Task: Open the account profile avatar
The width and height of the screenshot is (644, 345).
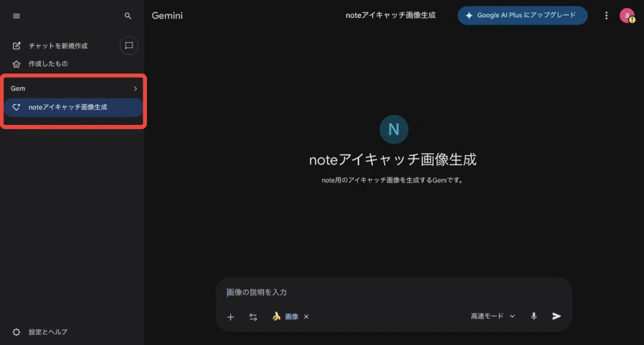Action: point(627,16)
